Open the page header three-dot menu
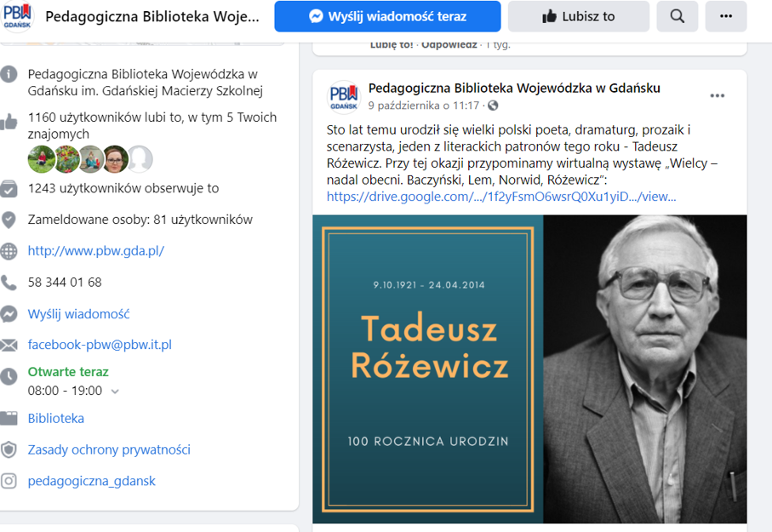The width and height of the screenshot is (772, 532). [726, 16]
